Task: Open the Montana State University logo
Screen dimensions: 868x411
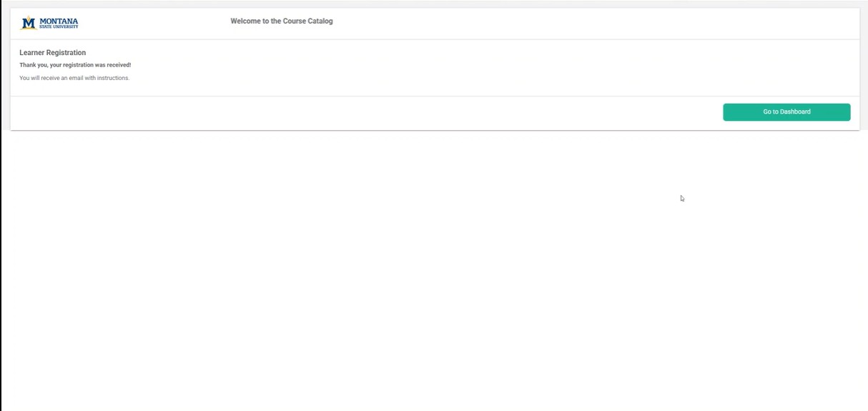Action: click(x=50, y=23)
